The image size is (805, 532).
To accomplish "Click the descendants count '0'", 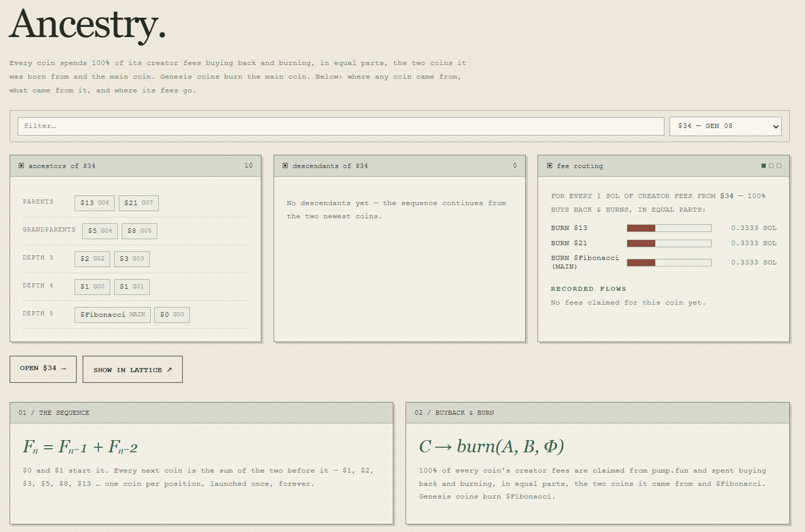I will point(515,166).
